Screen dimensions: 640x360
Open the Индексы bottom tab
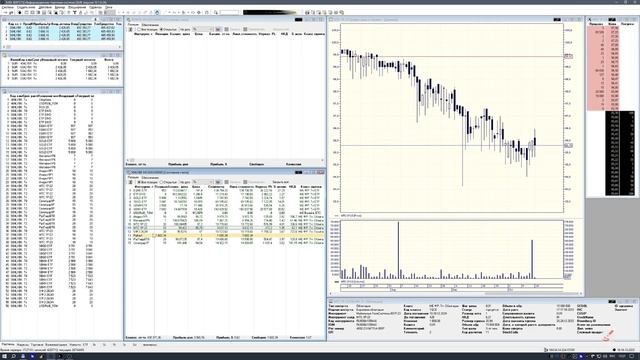pyautogui.click(x=22, y=344)
